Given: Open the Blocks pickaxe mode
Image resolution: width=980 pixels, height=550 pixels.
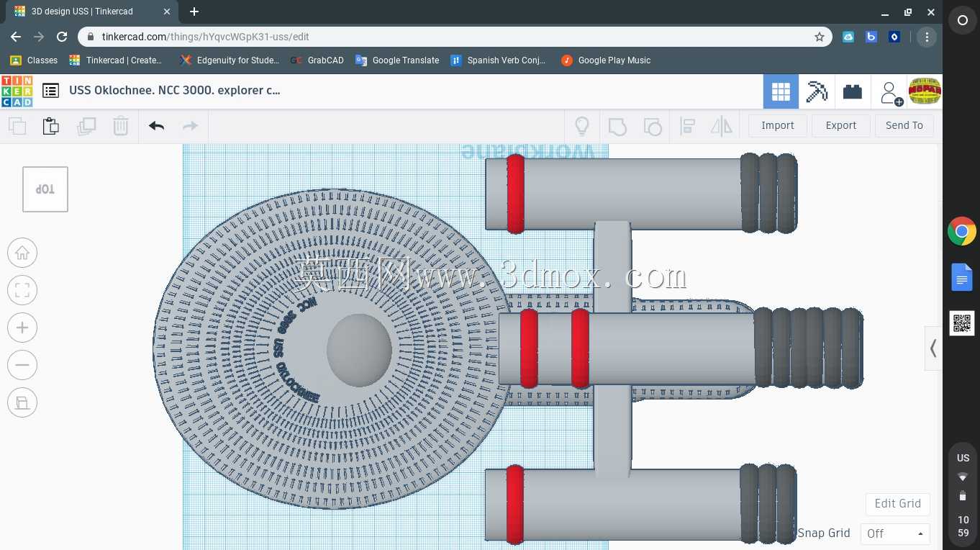Looking at the screenshot, I should click(x=817, y=91).
